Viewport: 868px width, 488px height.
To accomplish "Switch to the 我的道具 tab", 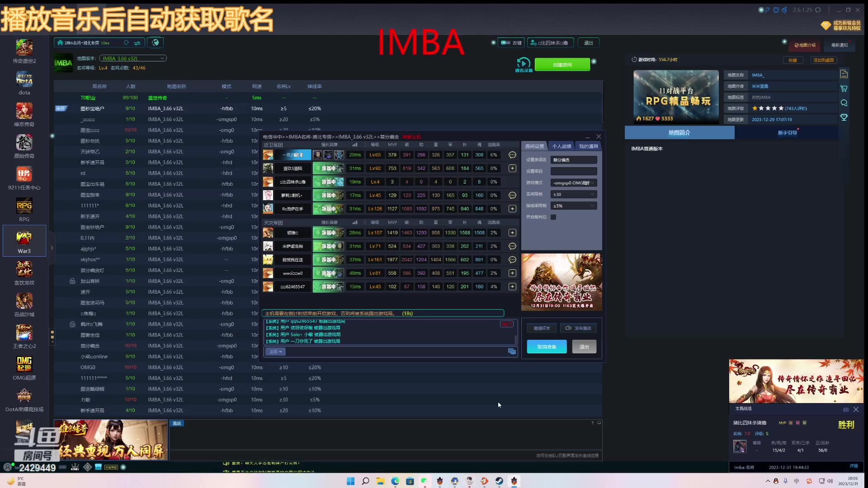I will tap(588, 146).
